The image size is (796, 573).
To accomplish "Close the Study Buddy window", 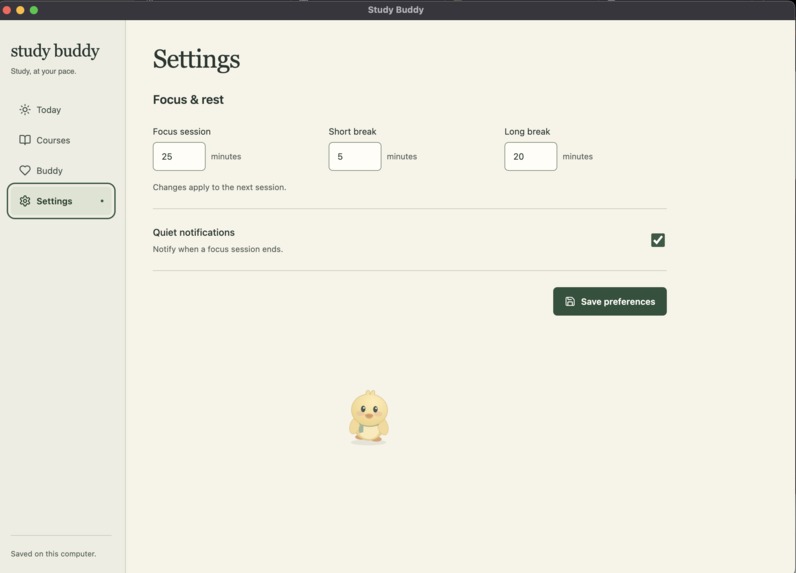I will (x=7, y=10).
